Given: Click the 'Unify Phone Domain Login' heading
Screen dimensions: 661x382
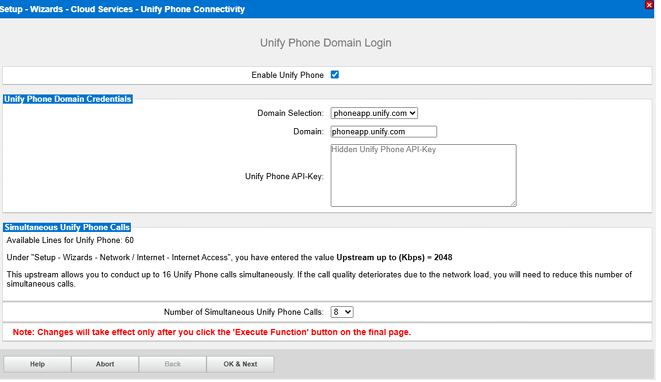Looking at the screenshot, I should click(x=325, y=43).
